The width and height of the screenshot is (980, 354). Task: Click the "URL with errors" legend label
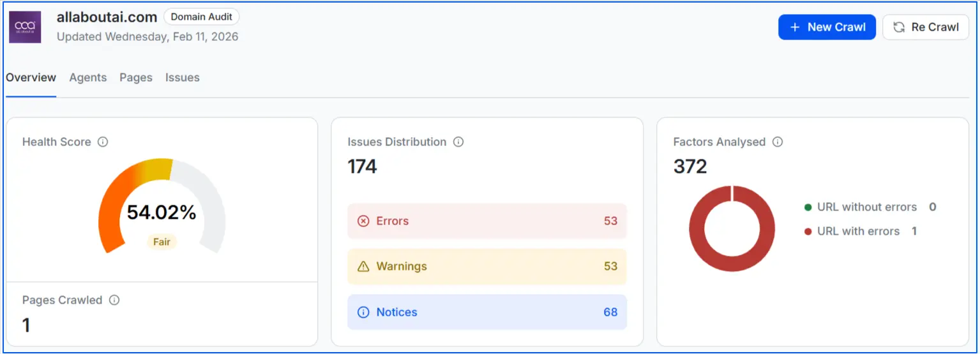click(x=859, y=232)
